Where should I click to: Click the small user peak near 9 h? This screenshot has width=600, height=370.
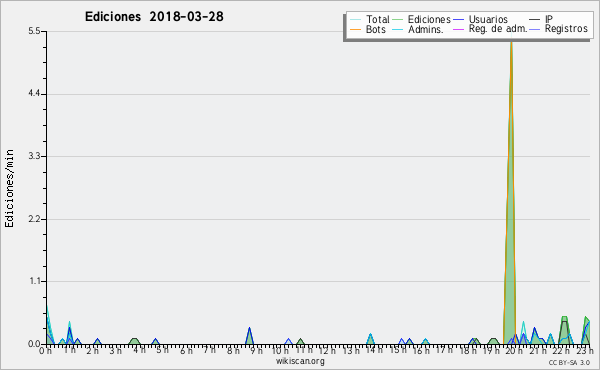[x=249, y=337]
